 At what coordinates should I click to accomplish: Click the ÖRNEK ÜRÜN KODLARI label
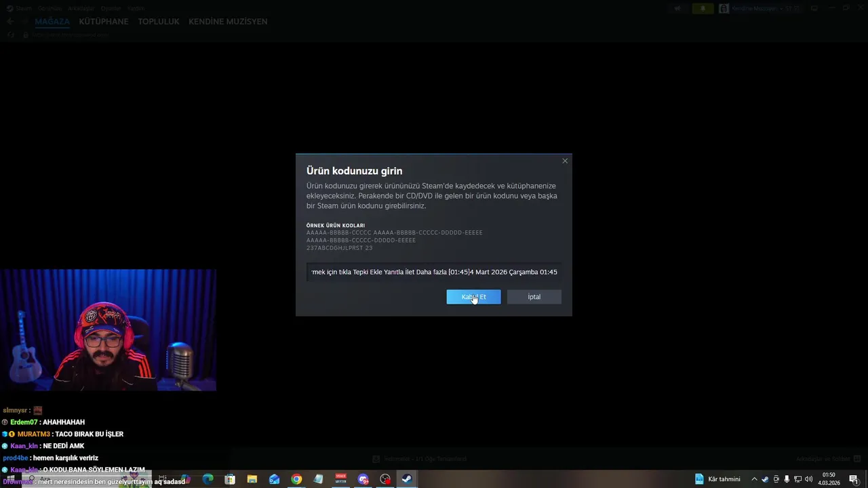336,225
